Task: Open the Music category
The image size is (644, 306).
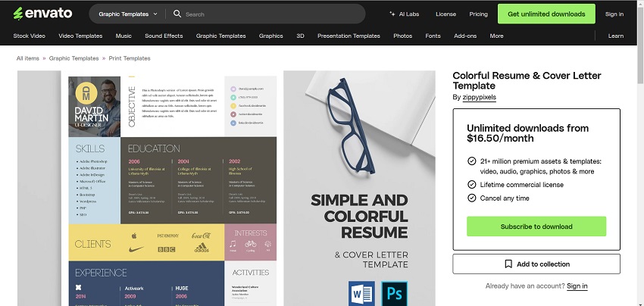Action: click(x=123, y=36)
